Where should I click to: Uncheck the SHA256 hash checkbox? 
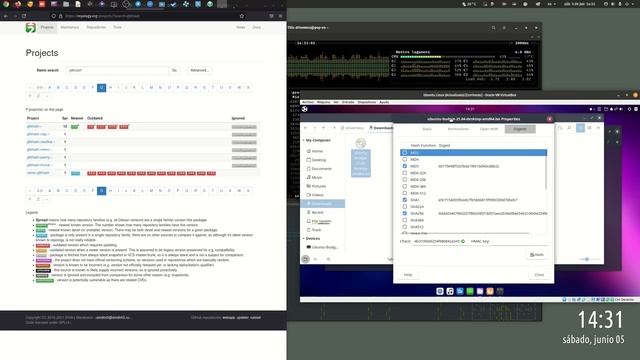click(404, 213)
